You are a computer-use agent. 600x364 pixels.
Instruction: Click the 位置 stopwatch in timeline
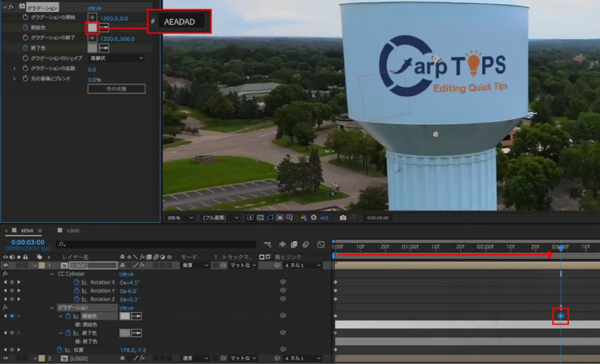point(60,350)
